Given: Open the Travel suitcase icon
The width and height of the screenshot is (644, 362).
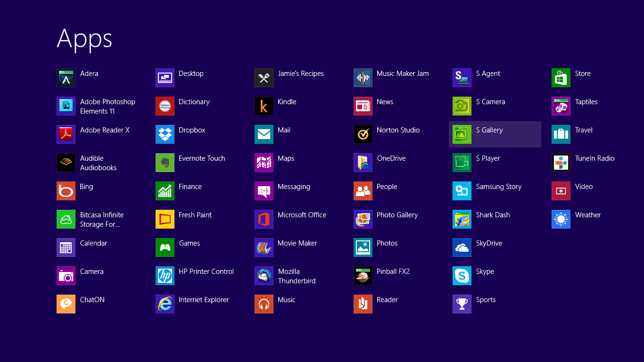Looking at the screenshot, I should tap(561, 134).
